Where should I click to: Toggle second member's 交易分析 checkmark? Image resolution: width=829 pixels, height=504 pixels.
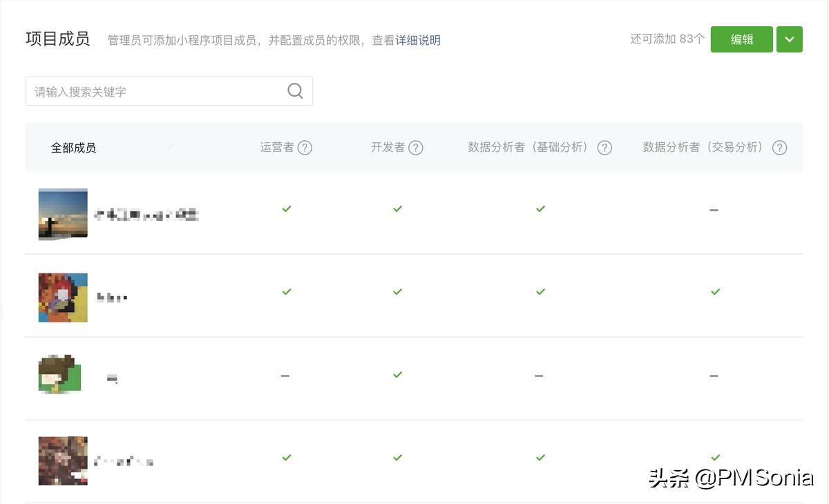(715, 292)
